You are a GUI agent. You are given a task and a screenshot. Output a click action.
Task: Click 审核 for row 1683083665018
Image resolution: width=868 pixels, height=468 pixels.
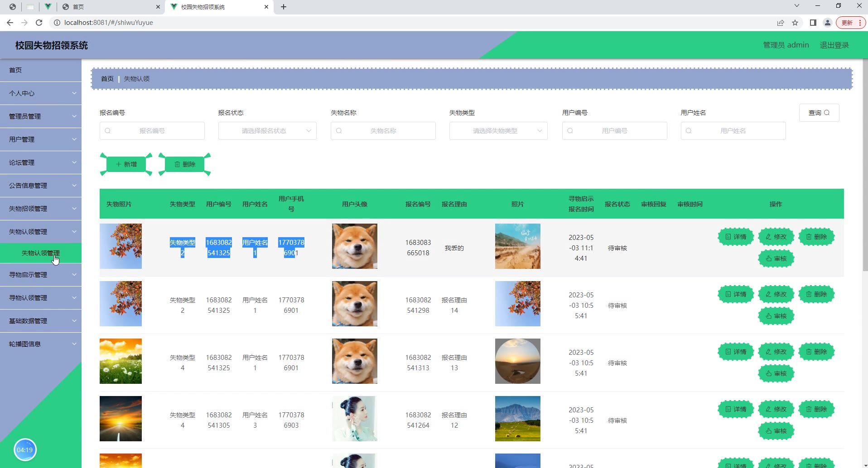776,258
